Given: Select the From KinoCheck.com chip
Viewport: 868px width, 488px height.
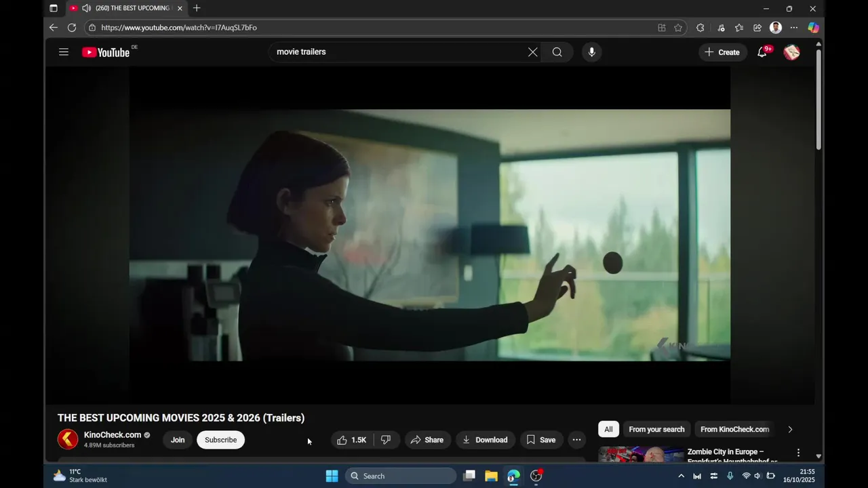Looking at the screenshot, I should [x=735, y=429].
